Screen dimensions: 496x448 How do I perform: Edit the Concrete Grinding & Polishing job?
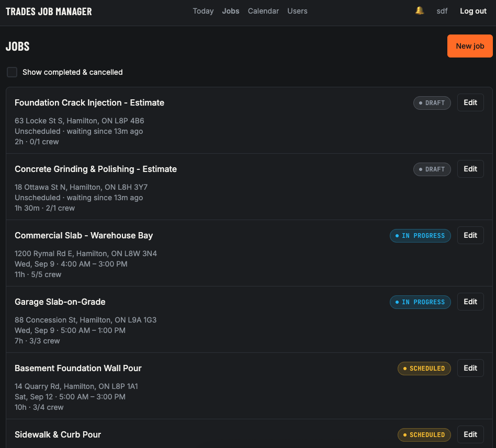click(470, 169)
